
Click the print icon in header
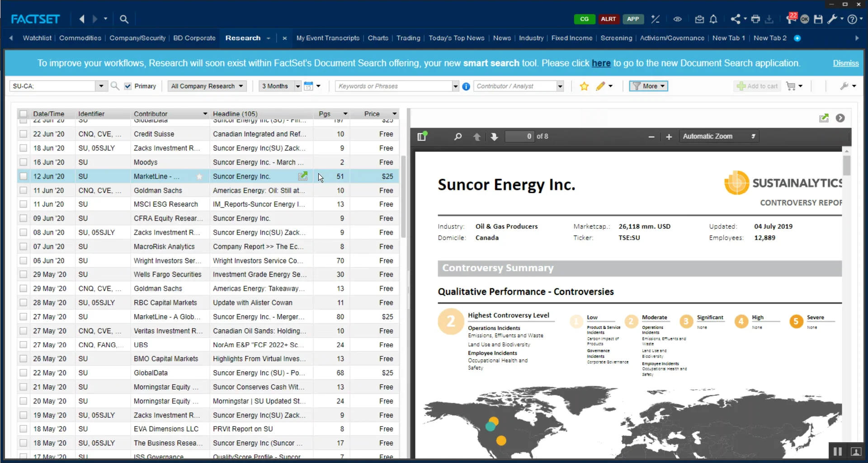point(755,19)
